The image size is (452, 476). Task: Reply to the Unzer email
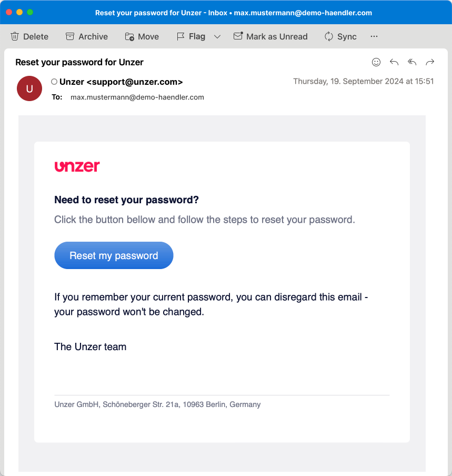394,62
